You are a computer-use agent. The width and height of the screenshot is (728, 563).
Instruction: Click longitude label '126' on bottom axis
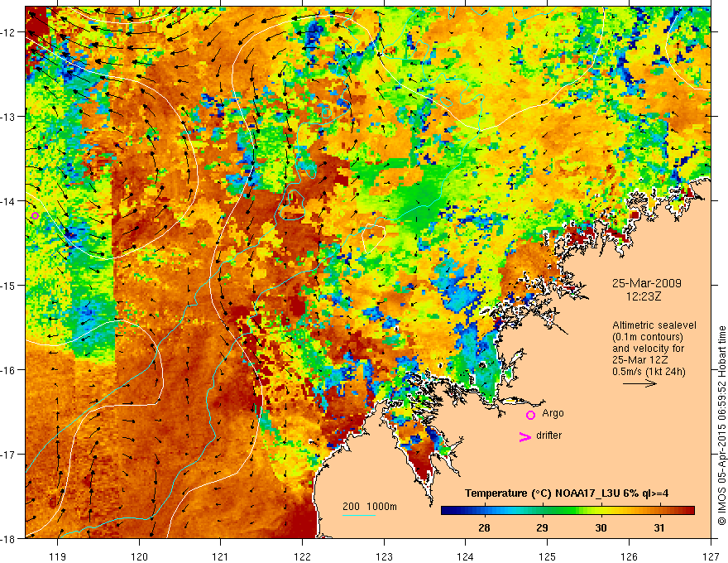pos(629,556)
